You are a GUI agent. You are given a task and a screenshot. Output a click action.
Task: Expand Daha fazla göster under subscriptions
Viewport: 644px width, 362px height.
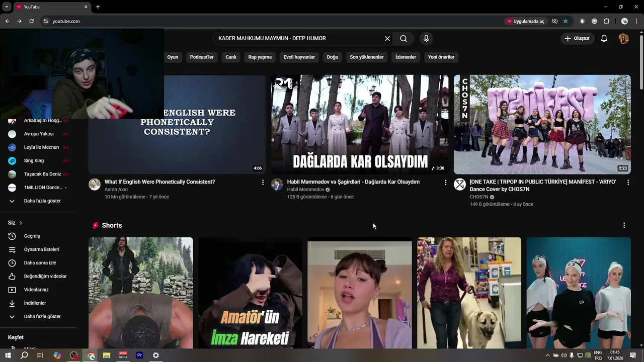[x=39, y=201]
